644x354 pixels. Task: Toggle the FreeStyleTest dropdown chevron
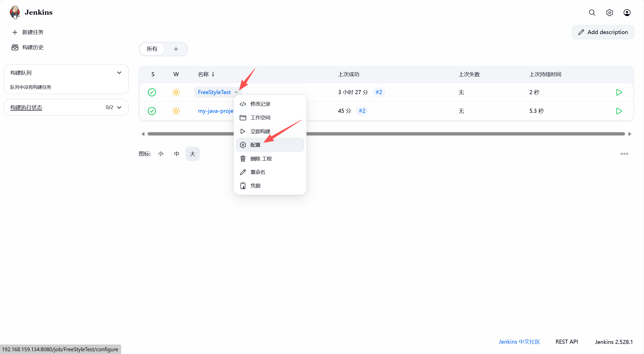(x=236, y=92)
